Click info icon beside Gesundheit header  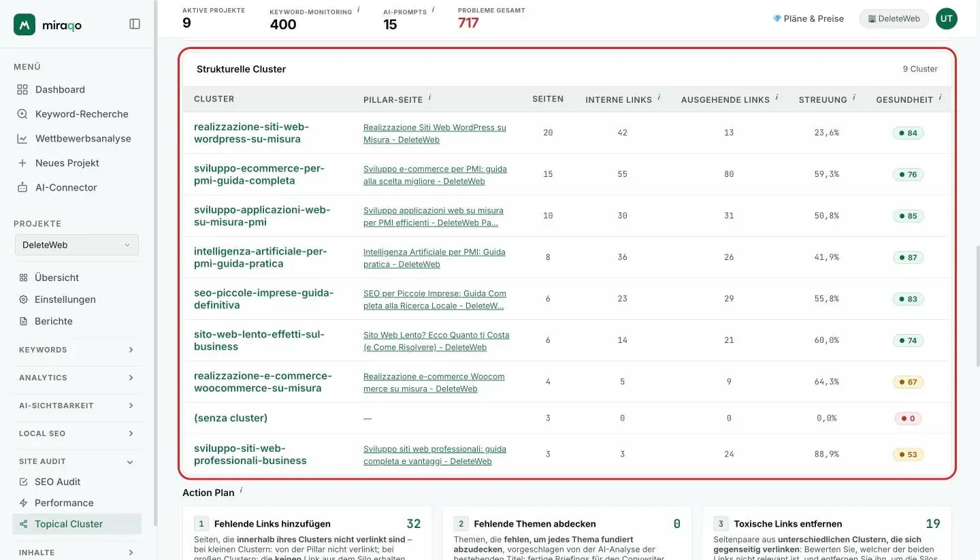click(x=940, y=98)
